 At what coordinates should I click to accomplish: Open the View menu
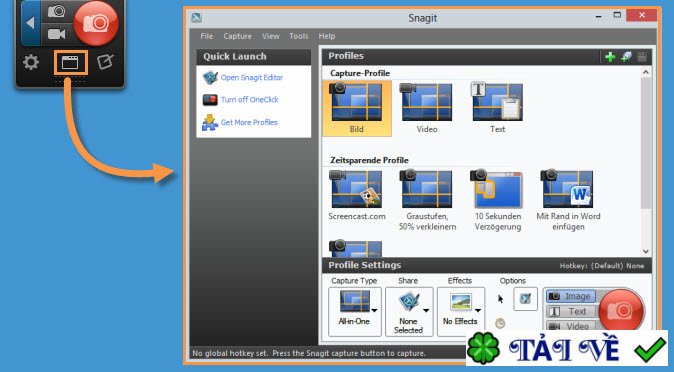(x=270, y=36)
